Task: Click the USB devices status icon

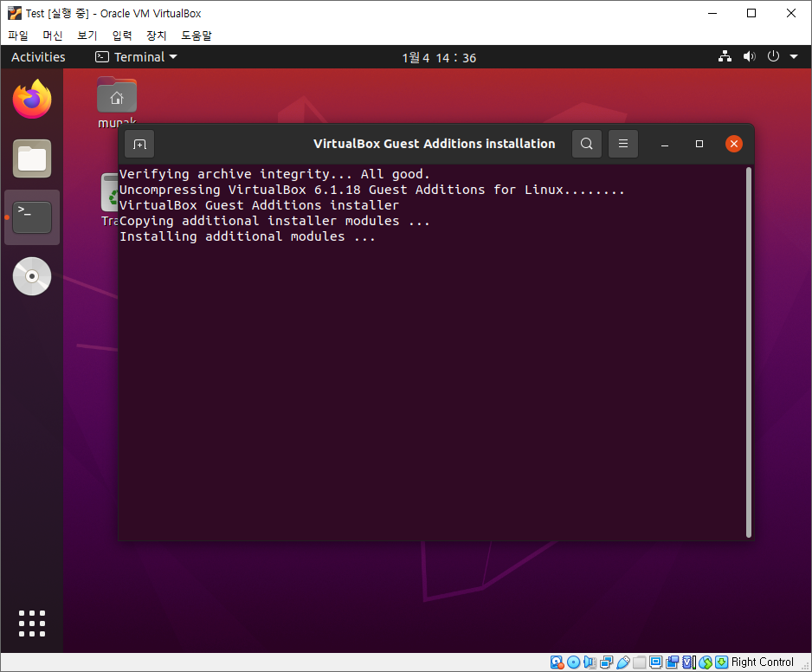Action: 623,662
